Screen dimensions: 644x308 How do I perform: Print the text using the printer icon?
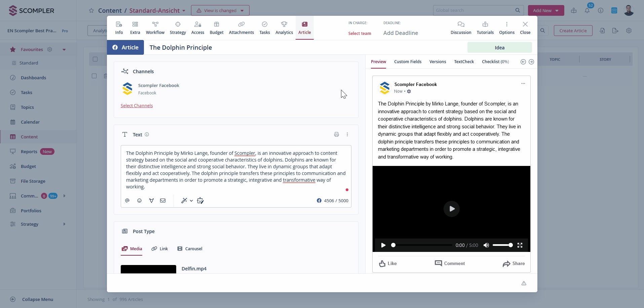[336, 134]
